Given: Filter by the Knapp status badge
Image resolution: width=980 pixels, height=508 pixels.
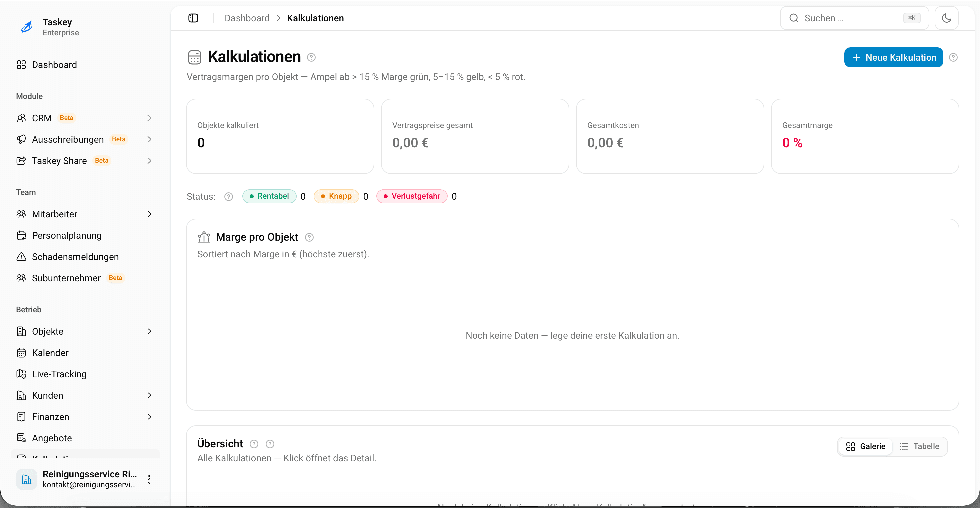Looking at the screenshot, I should [336, 196].
